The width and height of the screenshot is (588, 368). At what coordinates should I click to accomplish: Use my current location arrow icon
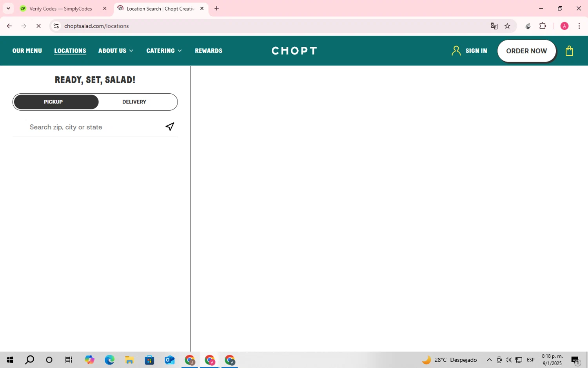tap(170, 127)
